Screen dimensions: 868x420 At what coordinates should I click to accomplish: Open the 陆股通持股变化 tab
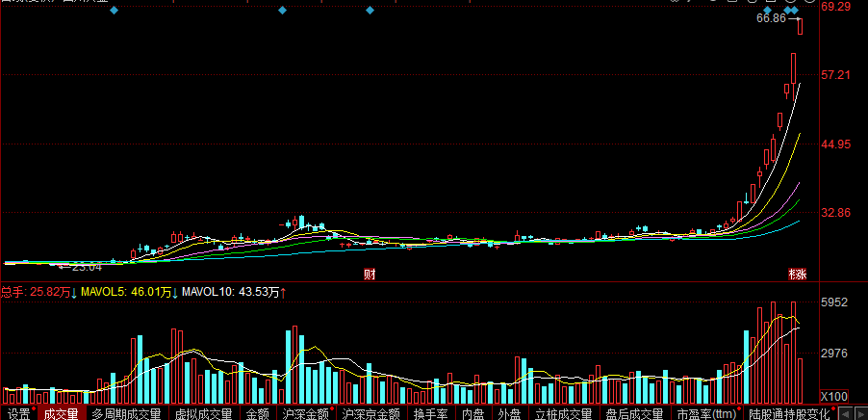pyautogui.click(x=789, y=413)
